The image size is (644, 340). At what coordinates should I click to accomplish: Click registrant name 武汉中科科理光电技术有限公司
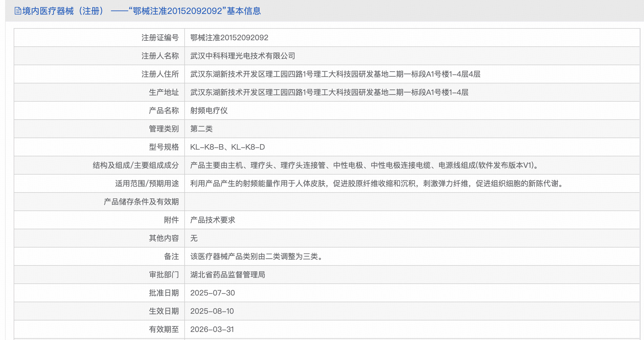tap(243, 56)
